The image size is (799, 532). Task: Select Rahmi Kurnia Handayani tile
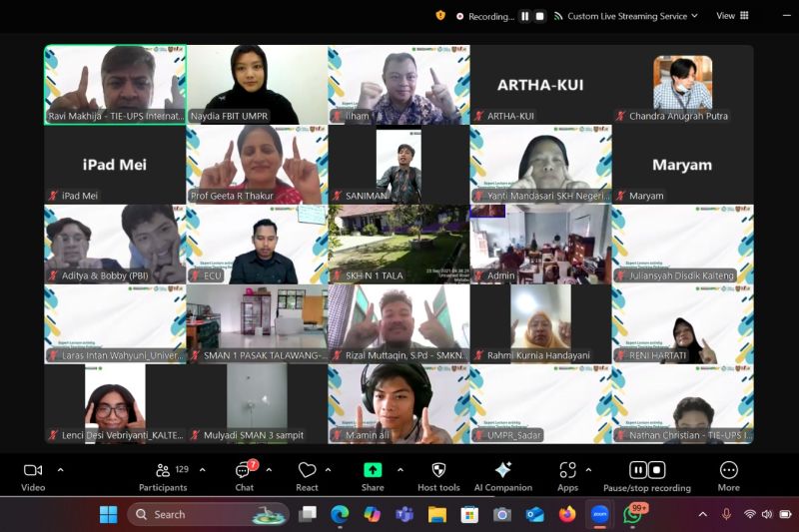[540, 324]
